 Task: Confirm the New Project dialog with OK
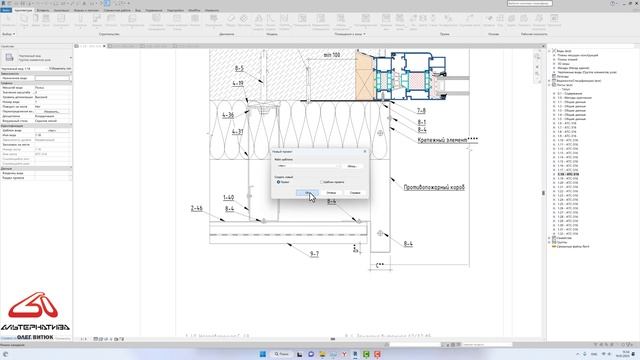click(307, 193)
